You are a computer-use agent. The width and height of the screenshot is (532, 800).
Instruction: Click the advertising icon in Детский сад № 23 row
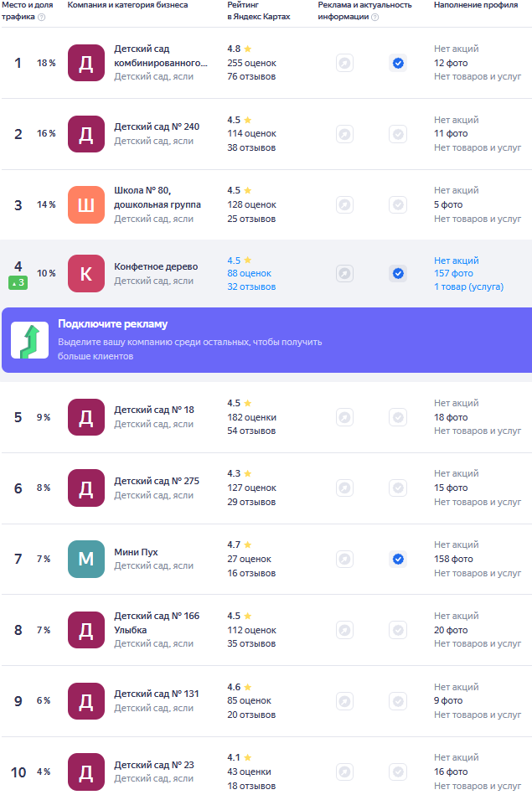344,772
